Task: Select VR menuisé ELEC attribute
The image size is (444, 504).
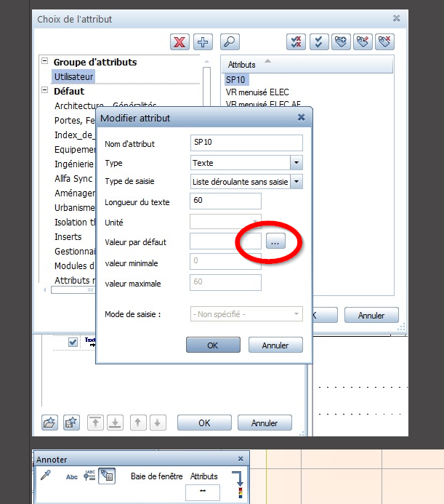Action: 257,92
